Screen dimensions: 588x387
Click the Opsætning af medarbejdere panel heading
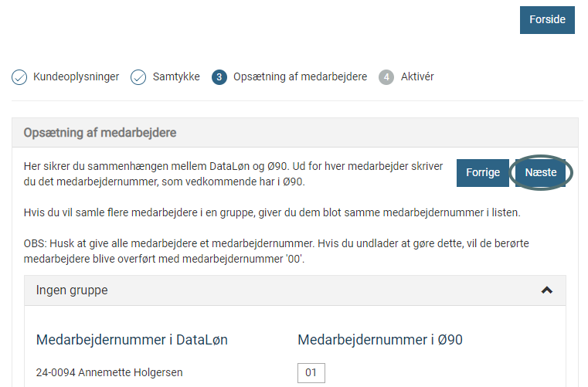tap(100, 133)
